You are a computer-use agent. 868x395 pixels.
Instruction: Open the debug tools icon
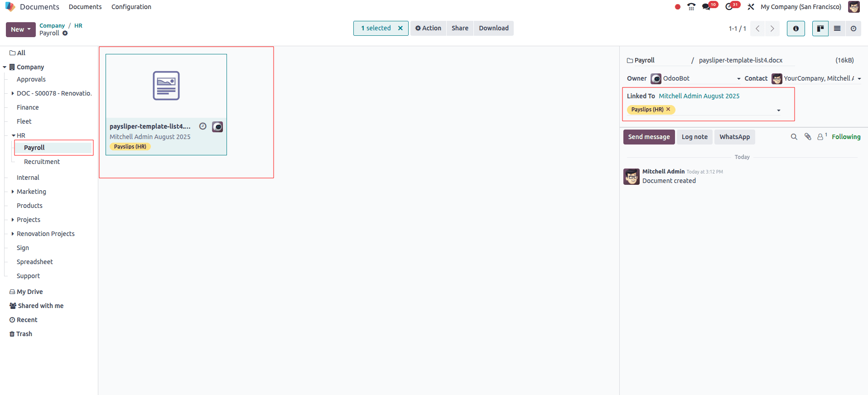coord(751,7)
